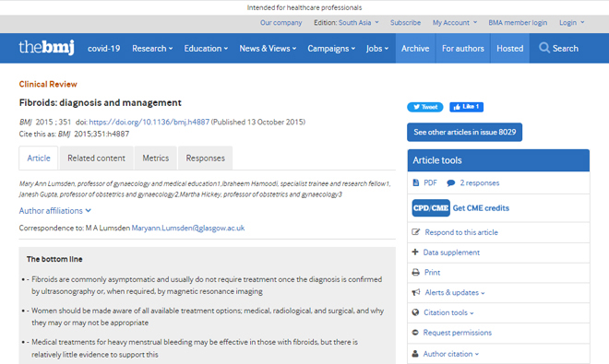609x364 pixels.
Task: Click the PDF document icon
Action: tap(415, 182)
